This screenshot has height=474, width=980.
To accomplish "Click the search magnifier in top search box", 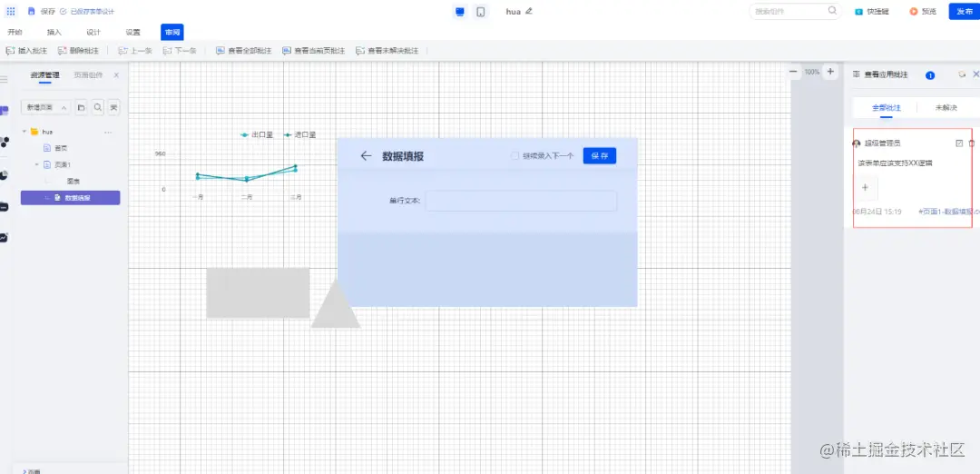I will (x=832, y=11).
